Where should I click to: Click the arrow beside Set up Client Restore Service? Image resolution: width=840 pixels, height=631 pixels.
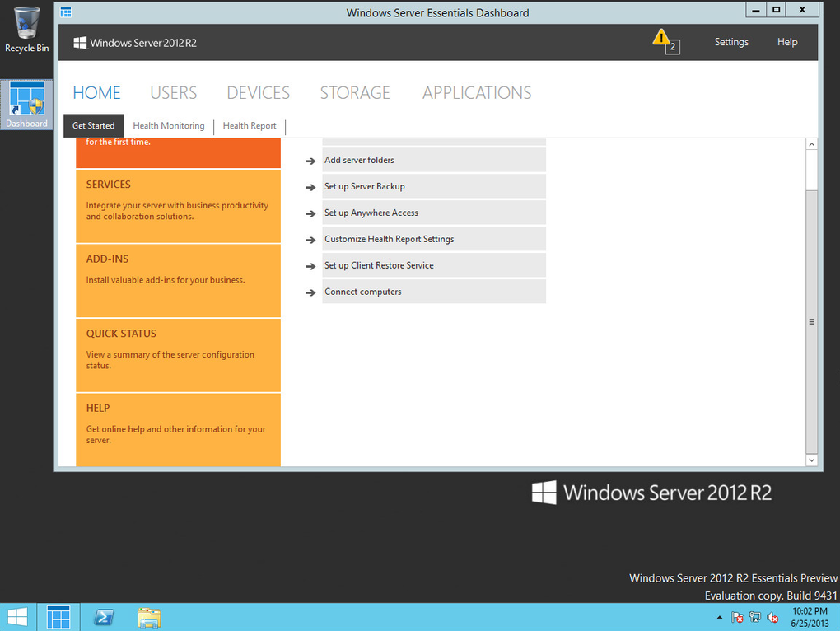coord(310,266)
